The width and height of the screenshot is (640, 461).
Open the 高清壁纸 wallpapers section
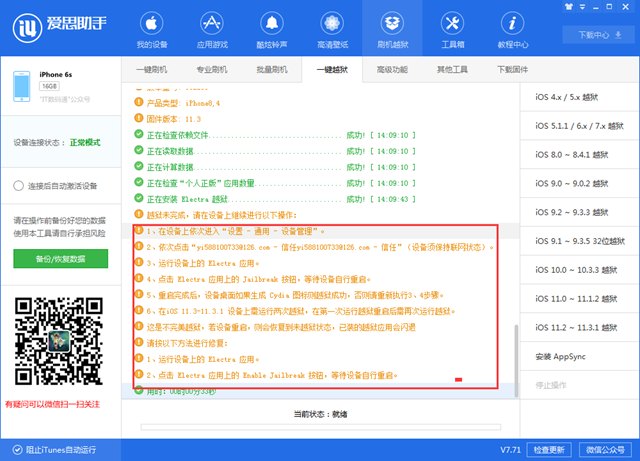tap(332, 30)
